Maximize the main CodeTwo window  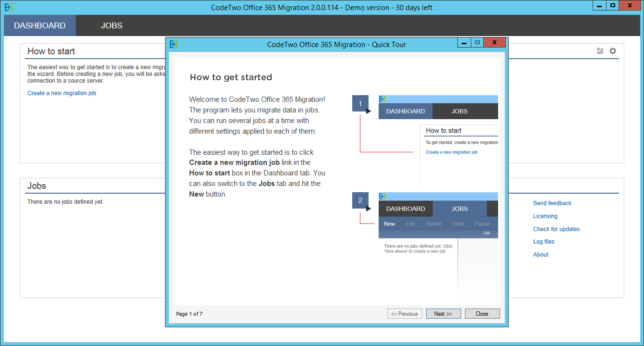613,6
